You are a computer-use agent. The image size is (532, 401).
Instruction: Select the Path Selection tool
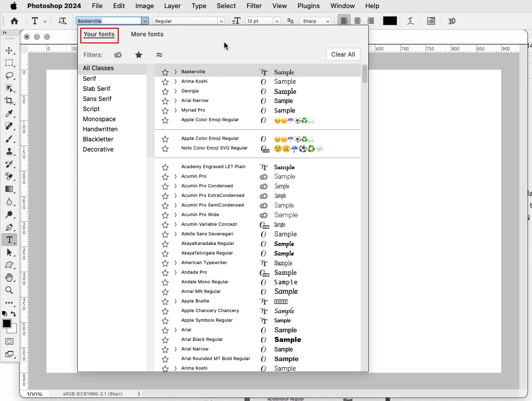click(x=9, y=253)
